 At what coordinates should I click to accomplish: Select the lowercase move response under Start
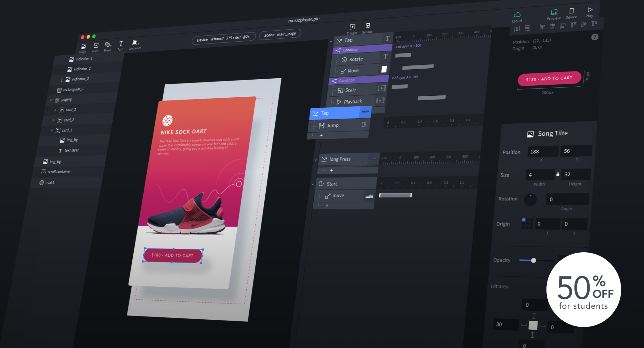click(343, 196)
